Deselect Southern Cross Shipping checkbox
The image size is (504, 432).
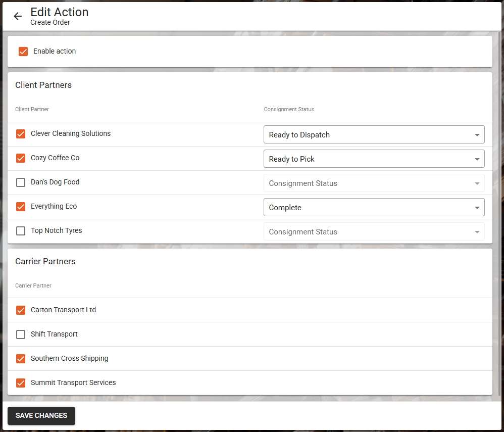click(x=21, y=359)
